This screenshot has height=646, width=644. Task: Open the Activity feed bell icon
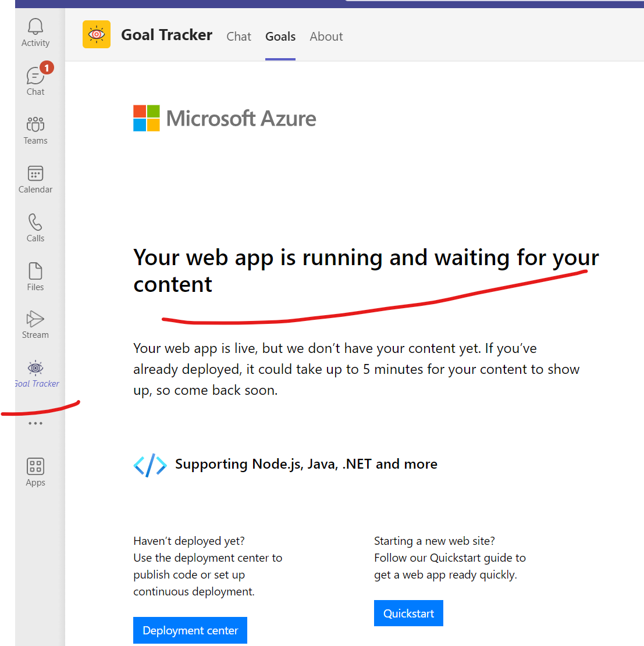point(35,26)
